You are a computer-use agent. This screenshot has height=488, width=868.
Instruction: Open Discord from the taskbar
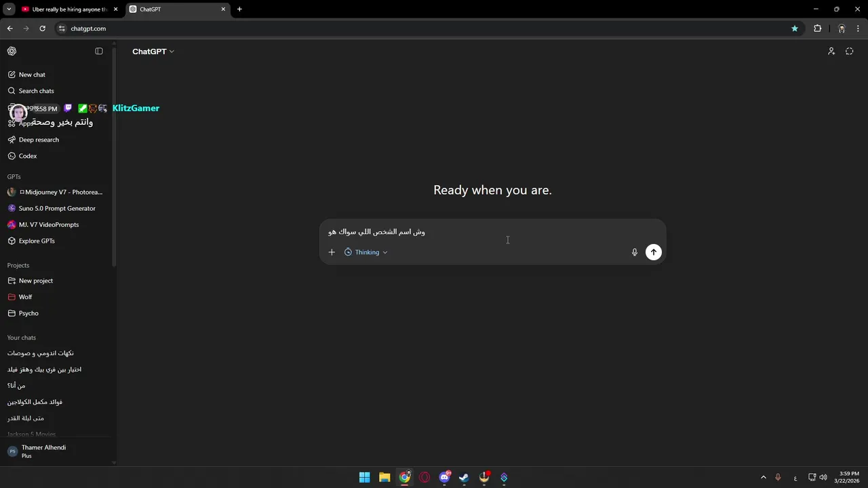(x=444, y=477)
